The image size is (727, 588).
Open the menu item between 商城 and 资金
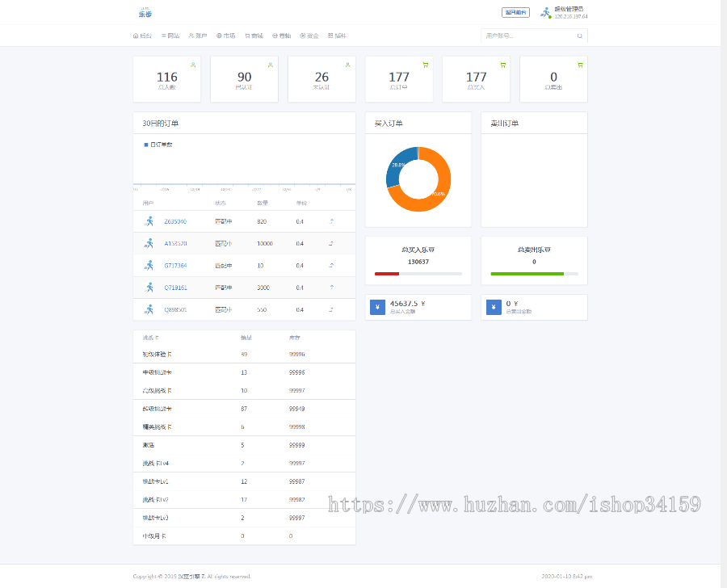pyautogui.click(x=281, y=36)
